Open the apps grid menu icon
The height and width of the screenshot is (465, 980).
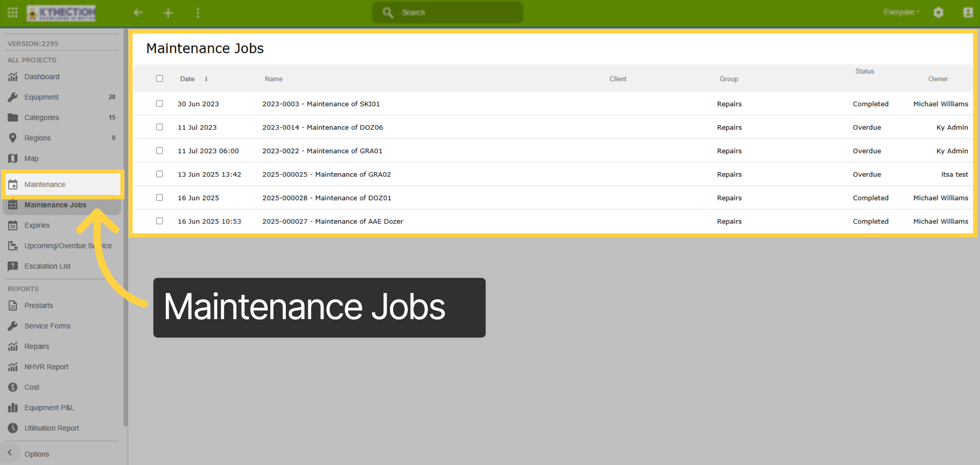tap(13, 12)
